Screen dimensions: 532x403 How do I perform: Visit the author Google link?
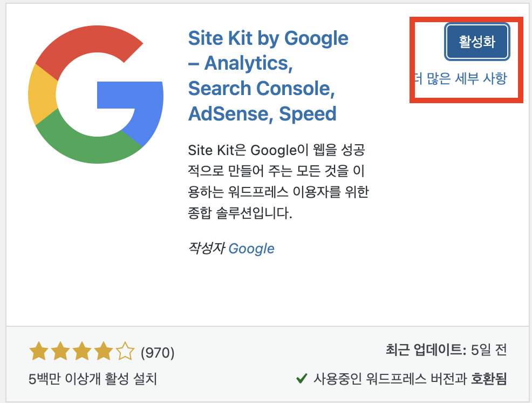(251, 248)
